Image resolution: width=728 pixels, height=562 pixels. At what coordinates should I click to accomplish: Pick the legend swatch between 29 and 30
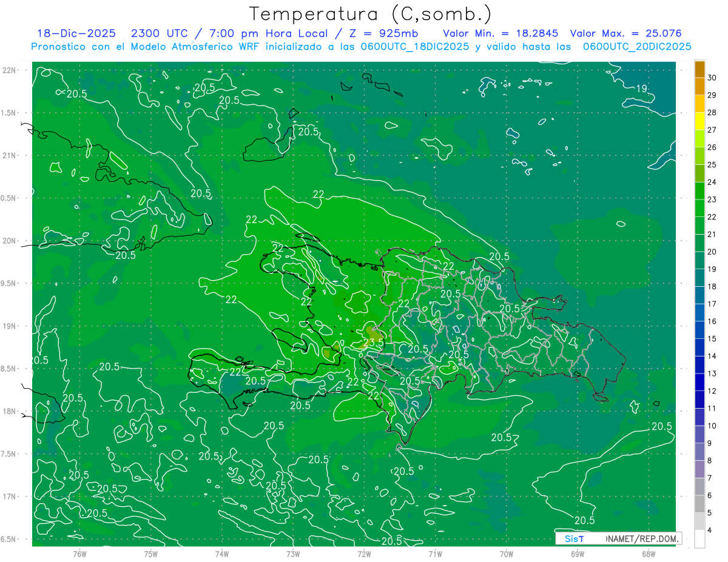pyautogui.click(x=699, y=86)
